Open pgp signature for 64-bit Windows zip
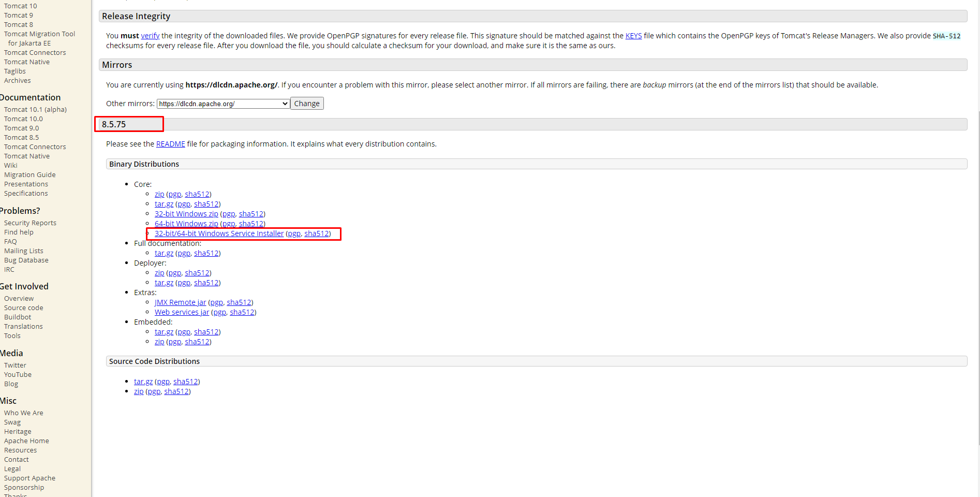Viewport: 980px width, 497px height. coord(229,224)
